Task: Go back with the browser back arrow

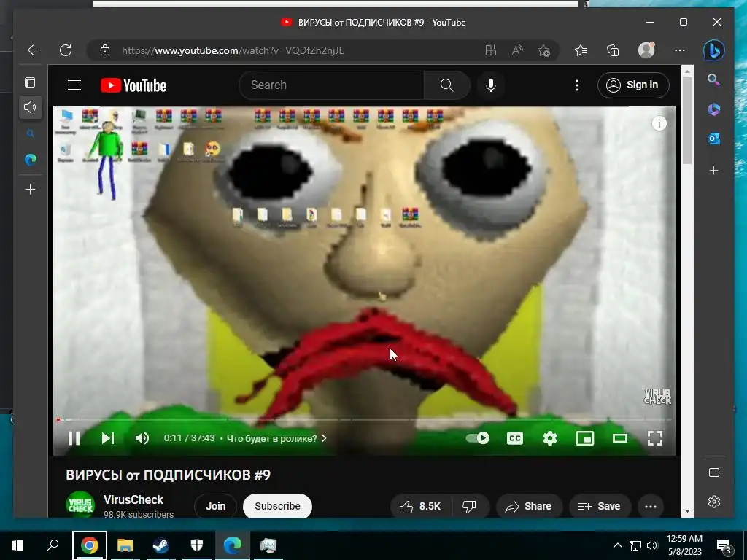Action: (34, 50)
